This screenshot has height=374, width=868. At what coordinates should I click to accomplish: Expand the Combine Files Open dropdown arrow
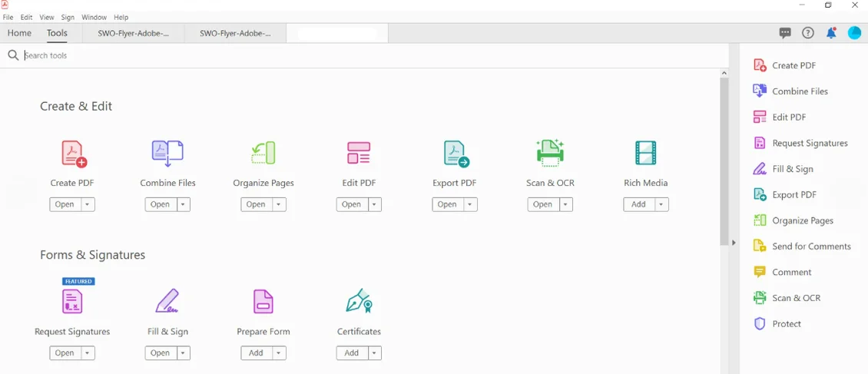point(184,204)
